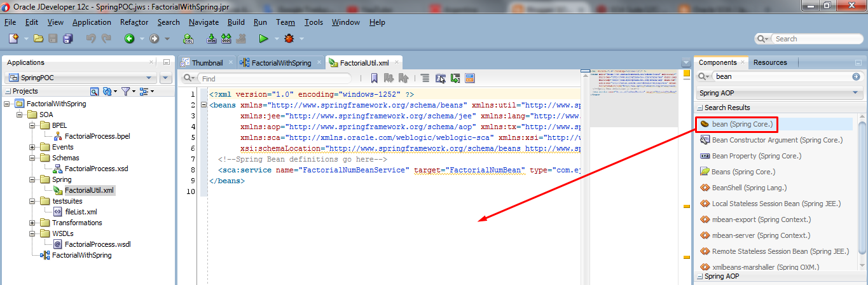Collapse the FactorialWithSpring project node
868x285 pixels.
(6, 104)
